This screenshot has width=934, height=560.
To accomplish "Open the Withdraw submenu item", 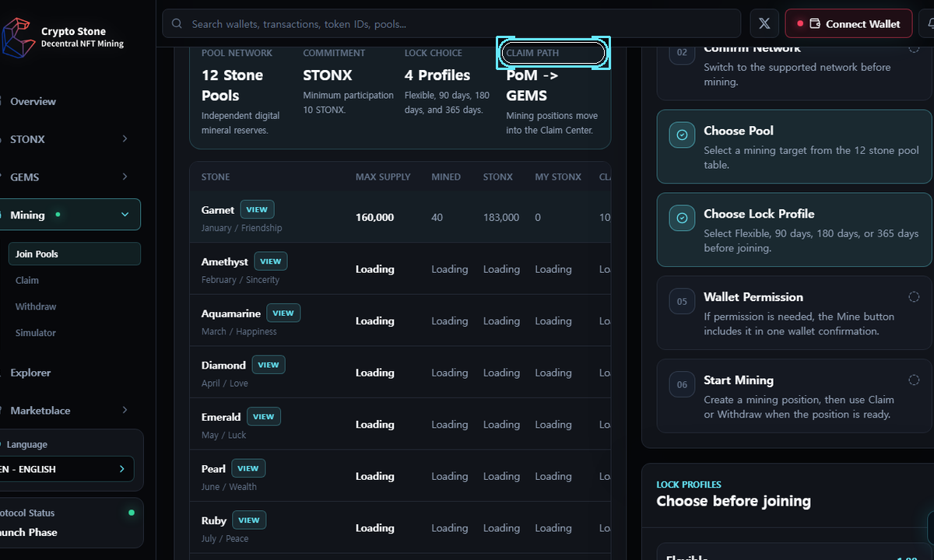I will coord(36,307).
